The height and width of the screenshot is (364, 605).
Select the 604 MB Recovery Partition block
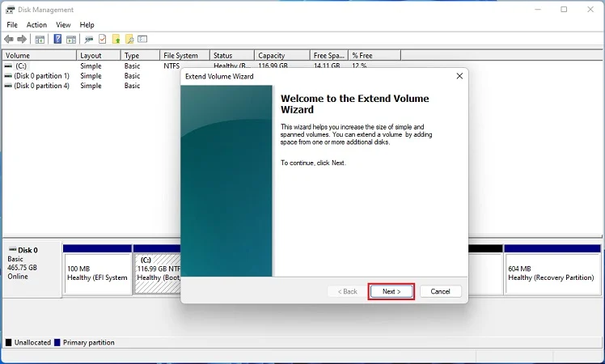coord(552,270)
